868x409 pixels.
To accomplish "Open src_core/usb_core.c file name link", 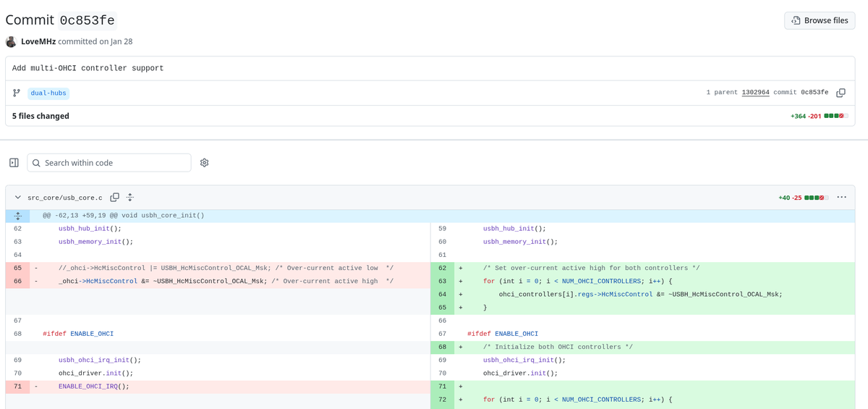I will 65,198.
